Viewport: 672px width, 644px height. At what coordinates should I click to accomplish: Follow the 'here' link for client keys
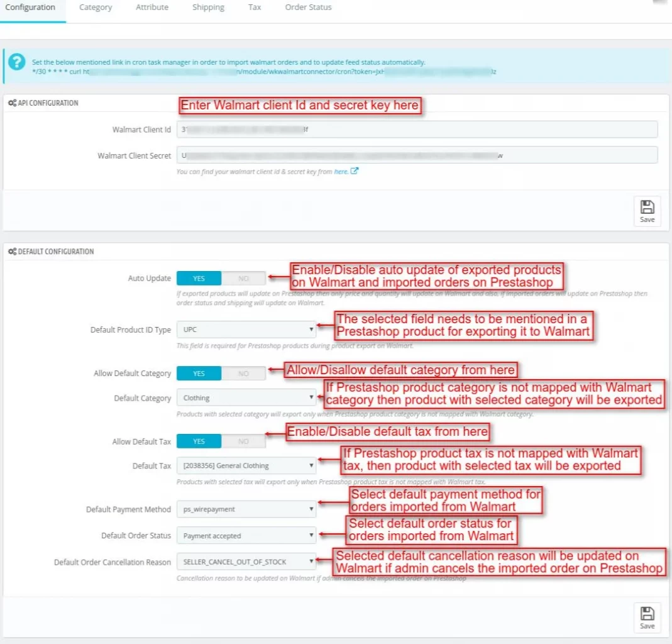pos(341,172)
